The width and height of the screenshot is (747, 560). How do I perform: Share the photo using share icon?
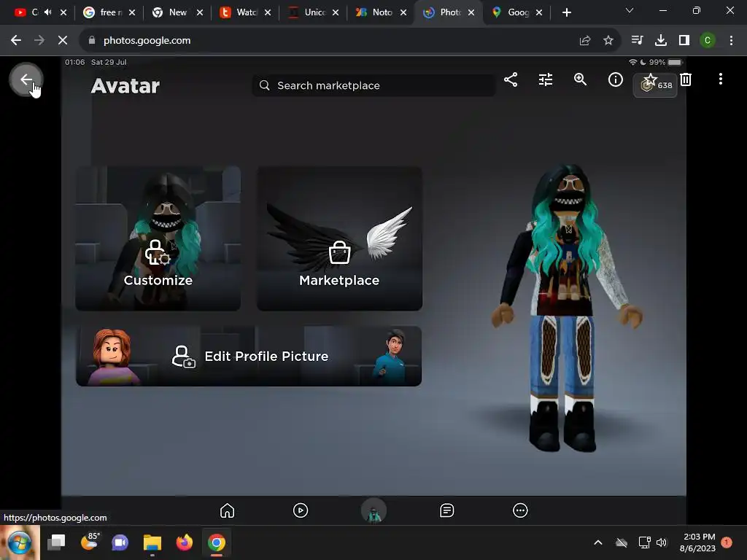click(511, 79)
